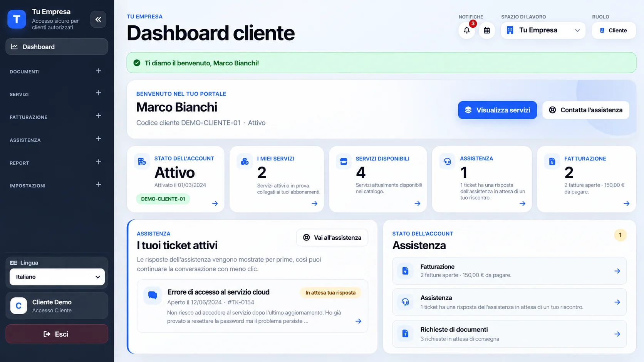Image resolution: width=644 pixels, height=362 pixels.
Task: Open the Tu Empresa workspace dropdown
Action: [x=543, y=30]
